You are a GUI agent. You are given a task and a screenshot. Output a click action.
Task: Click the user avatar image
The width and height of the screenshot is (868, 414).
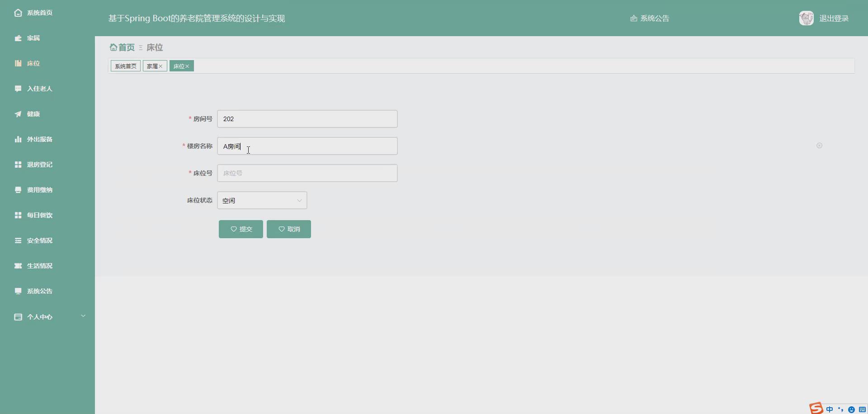pos(807,18)
